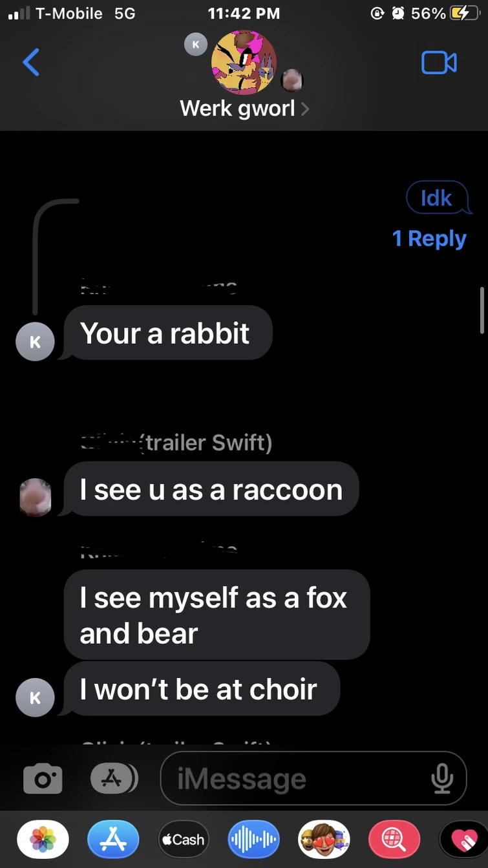The image size is (488, 868).
Task: Tap the "I won't be at choir" message
Action: click(200, 690)
